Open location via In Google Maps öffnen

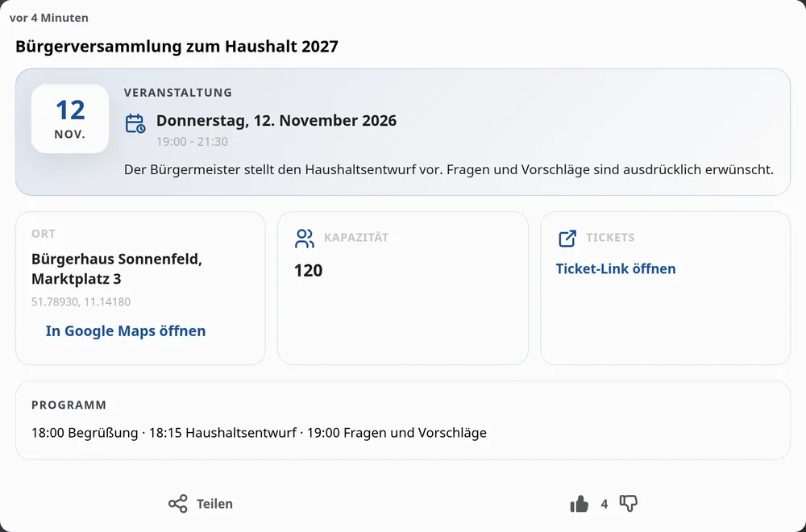tap(126, 330)
